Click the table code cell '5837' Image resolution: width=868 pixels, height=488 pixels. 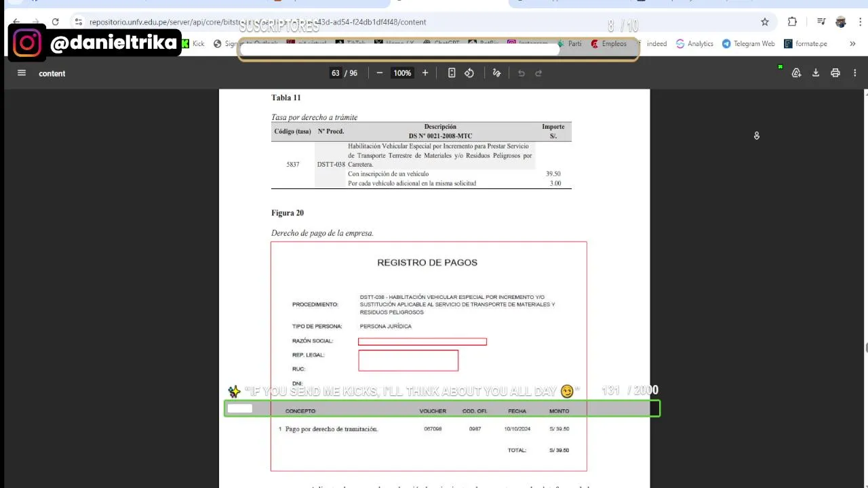coord(293,165)
